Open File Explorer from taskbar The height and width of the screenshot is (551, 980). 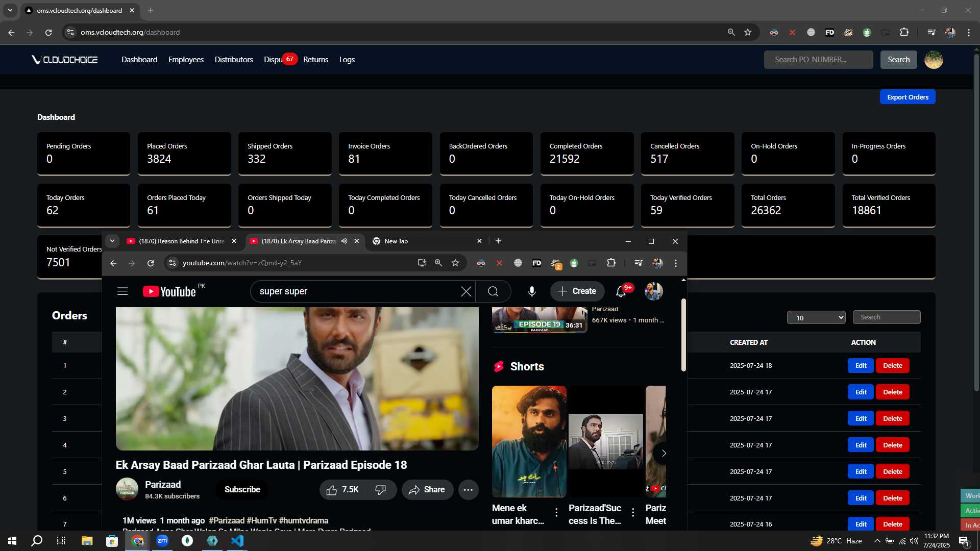87,541
